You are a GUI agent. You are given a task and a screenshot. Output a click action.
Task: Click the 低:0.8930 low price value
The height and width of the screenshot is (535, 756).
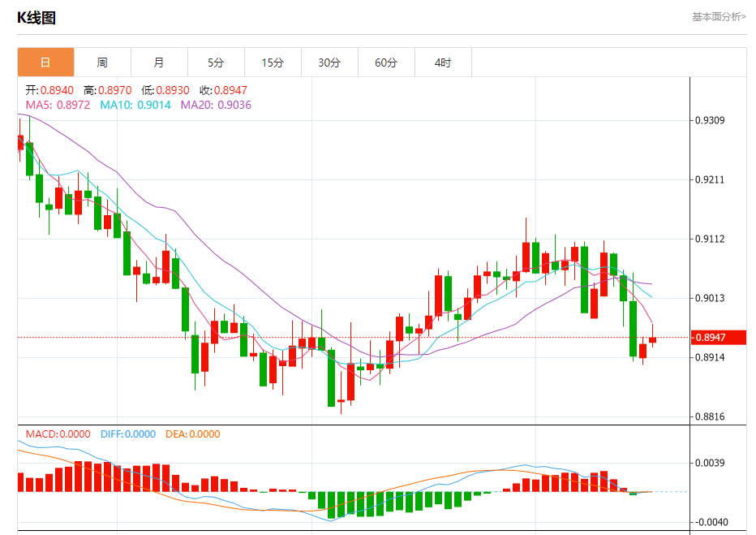[x=165, y=90]
